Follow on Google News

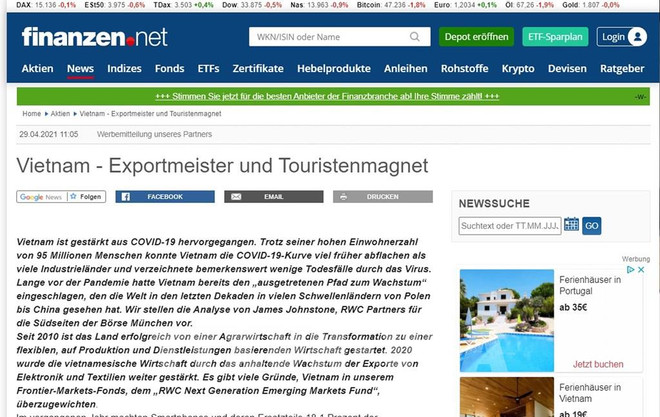(x=61, y=197)
